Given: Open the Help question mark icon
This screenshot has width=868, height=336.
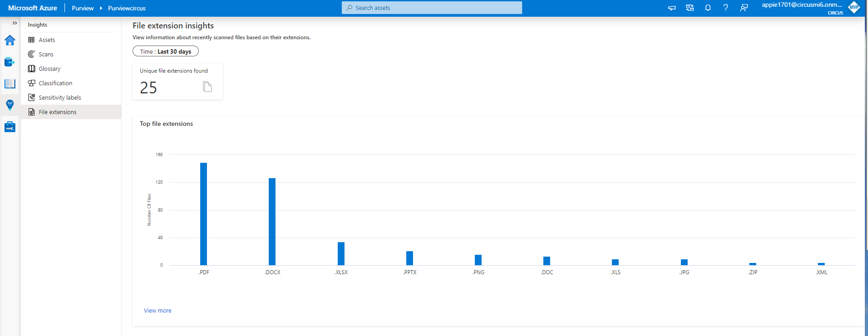Looking at the screenshot, I should click(726, 8).
